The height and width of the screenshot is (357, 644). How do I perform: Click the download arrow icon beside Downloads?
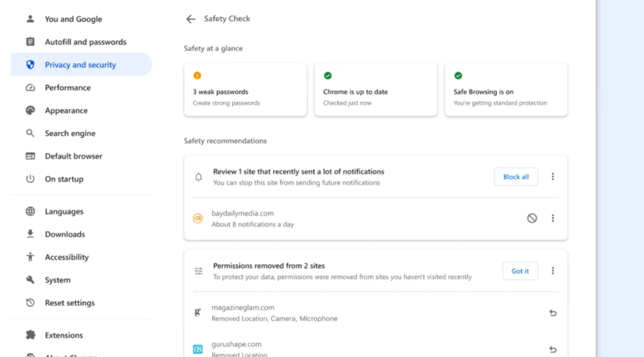coord(30,234)
